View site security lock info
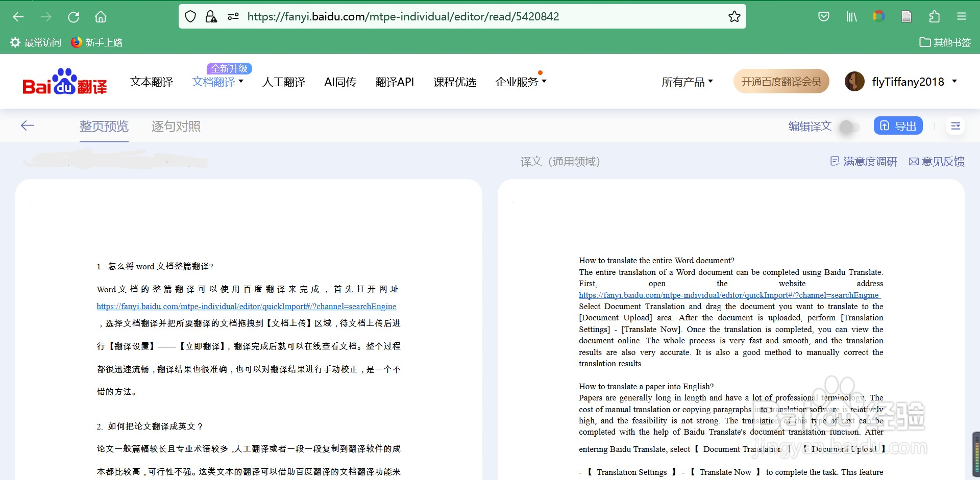The height and width of the screenshot is (480, 980). coord(211,17)
